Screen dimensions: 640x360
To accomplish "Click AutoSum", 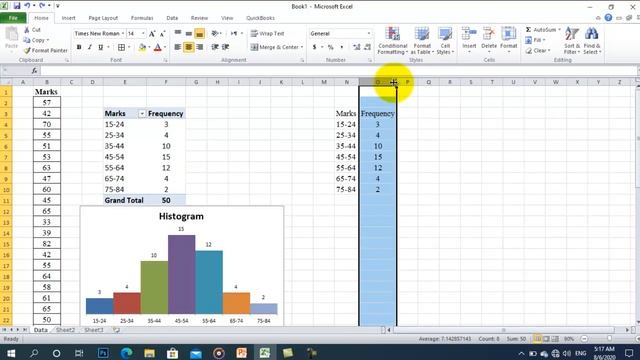I will tap(541, 30).
